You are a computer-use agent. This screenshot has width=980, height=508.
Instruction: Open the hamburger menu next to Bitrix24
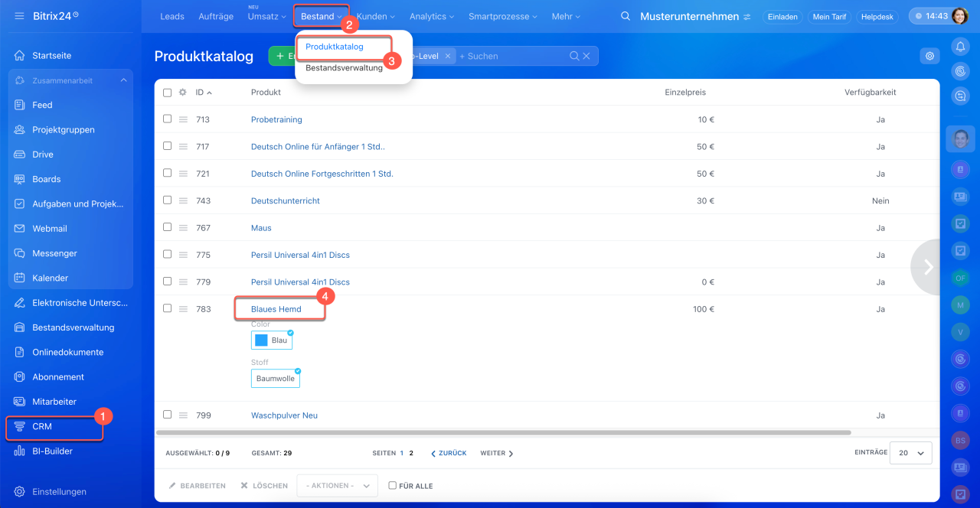pyautogui.click(x=19, y=16)
